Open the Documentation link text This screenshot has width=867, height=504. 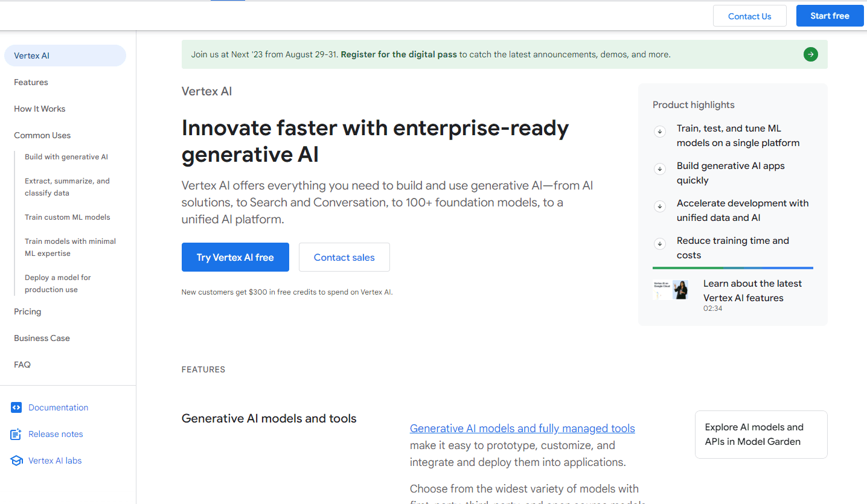point(58,407)
